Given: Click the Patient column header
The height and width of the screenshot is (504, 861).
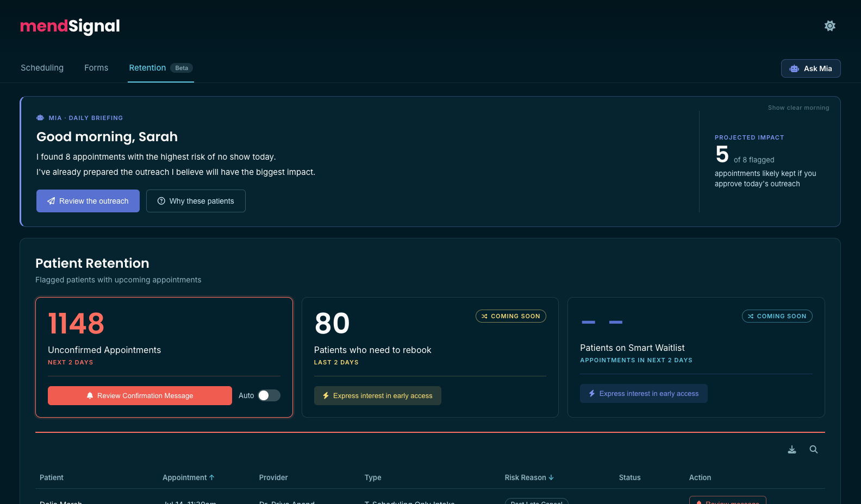Looking at the screenshot, I should click(52, 477).
